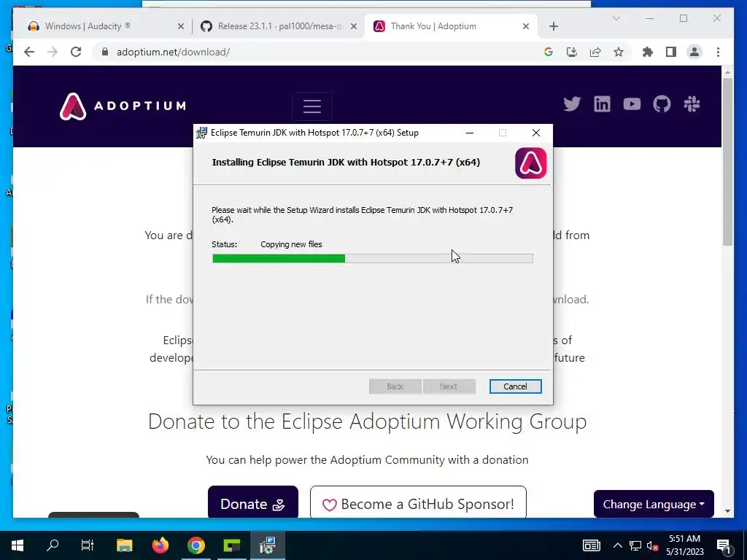Open the muted volume tray icon
The image size is (747, 560).
tap(653, 545)
